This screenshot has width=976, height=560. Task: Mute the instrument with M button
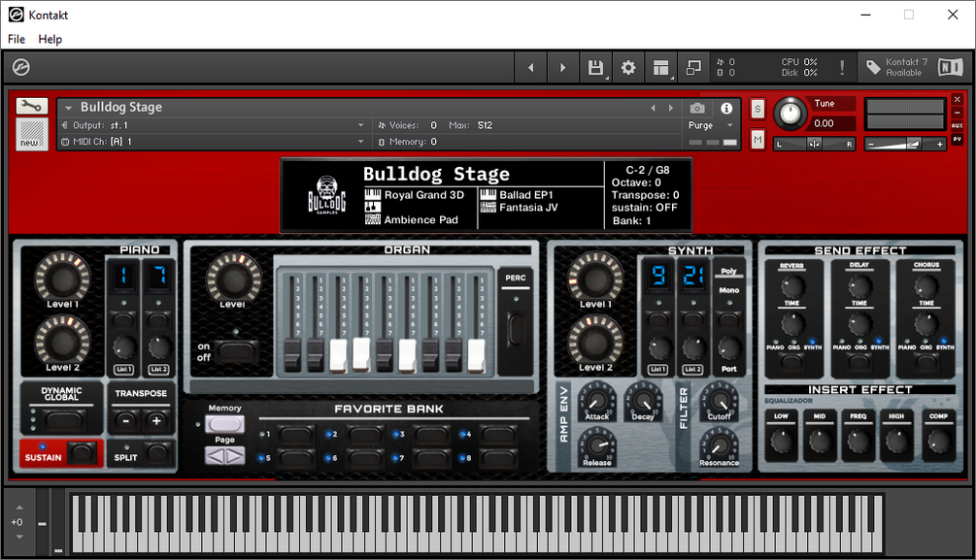pos(757,140)
